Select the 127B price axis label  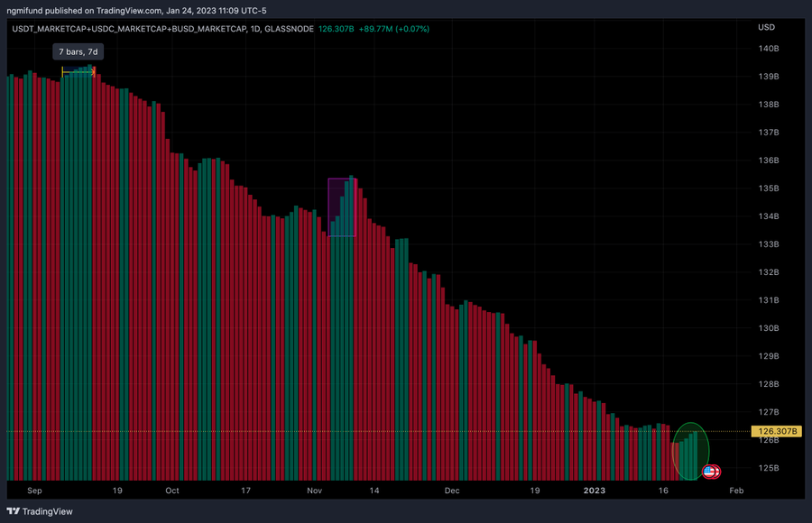tap(769, 412)
